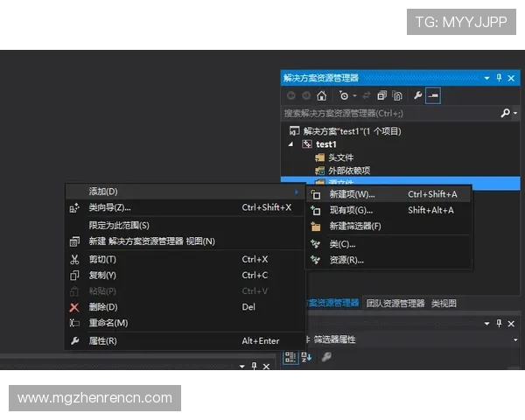525x420 pixels.
Task: Click the copy icon in context menu
Action: click(74, 276)
